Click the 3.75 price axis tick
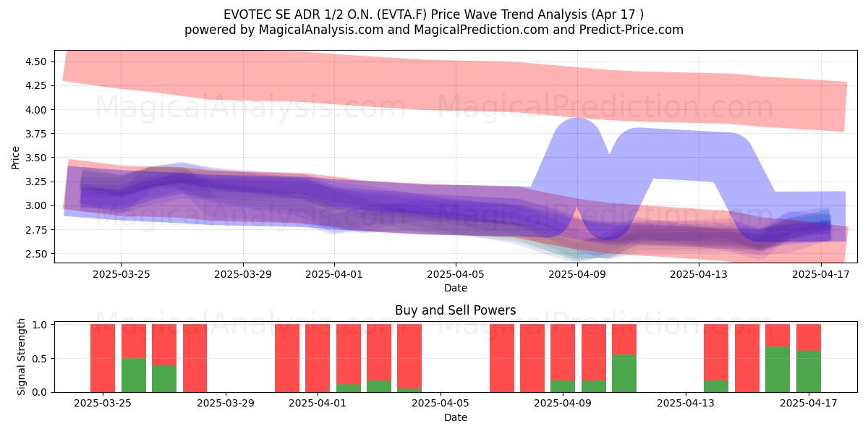The height and width of the screenshot is (434, 868). (35, 134)
